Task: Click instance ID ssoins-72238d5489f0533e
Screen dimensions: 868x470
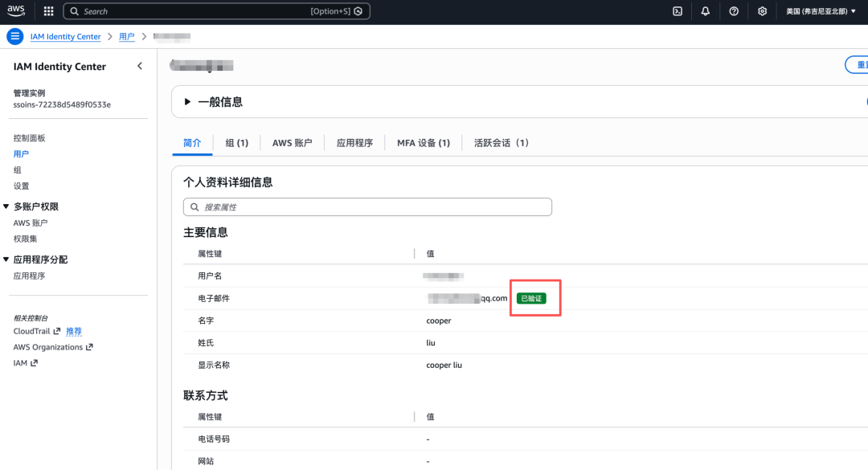Action: [62, 104]
